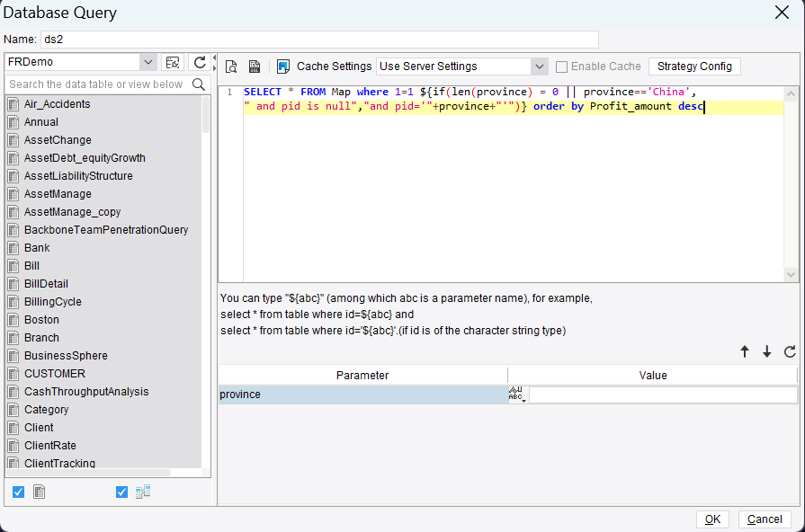Select the AssetDebt_equityGrowth table
The height and width of the screenshot is (532, 805).
click(x=85, y=158)
